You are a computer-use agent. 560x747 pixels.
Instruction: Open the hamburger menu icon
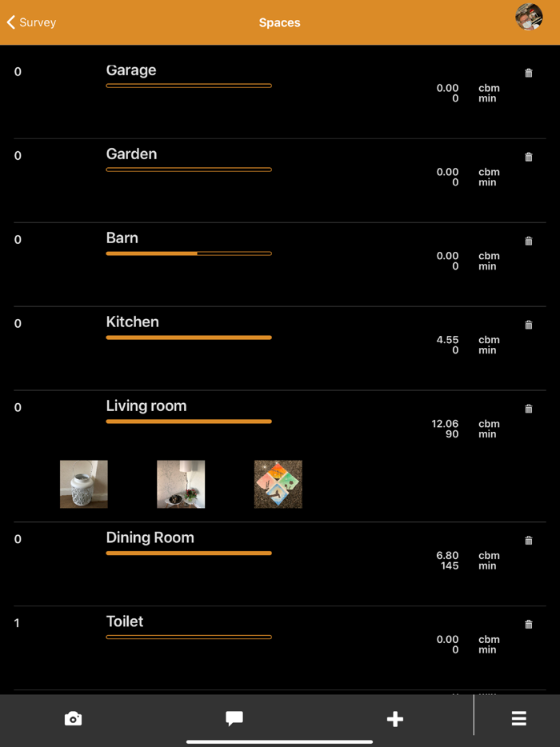(x=518, y=719)
